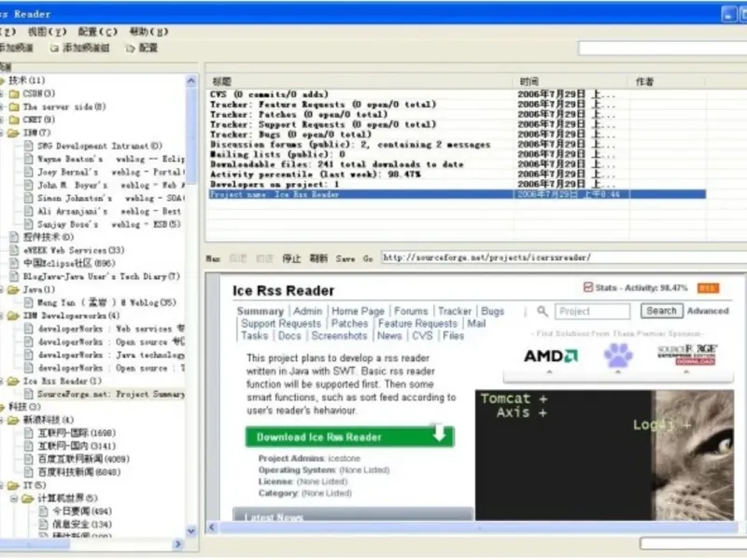The width and height of the screenshot is (747, 560).
Task: Open the Forums link on the project page
Action: (411, 311)
